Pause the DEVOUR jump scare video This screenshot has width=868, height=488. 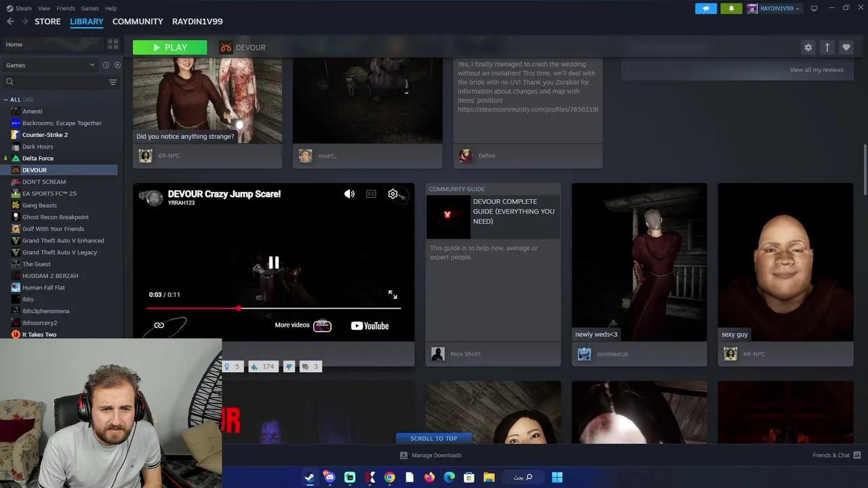273,262
